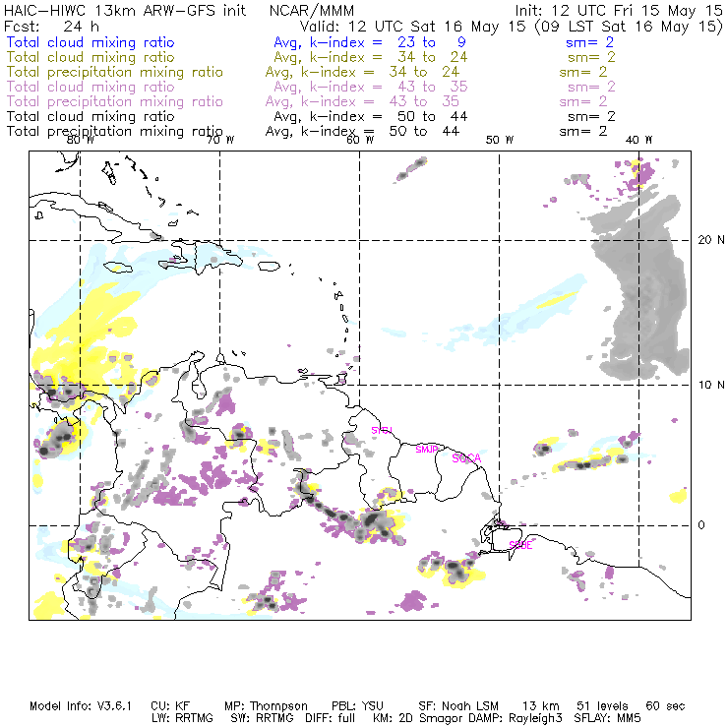This screenshot has width=728, height=728.
Task: Click the "DIFF: full" footer text
Action: click(x=331, y=718)
